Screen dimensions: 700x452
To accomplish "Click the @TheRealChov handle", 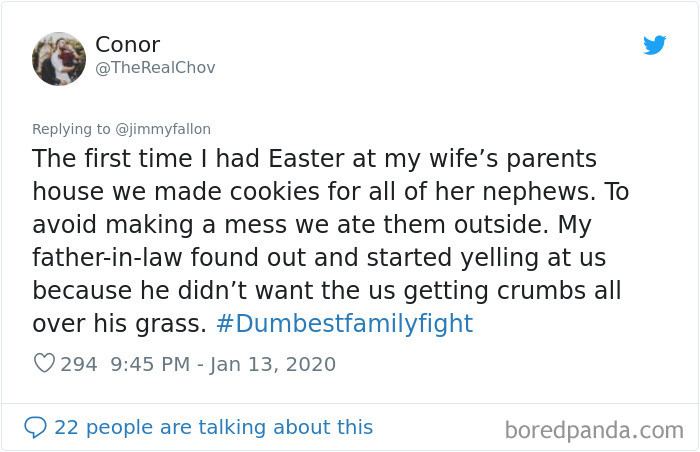I will pos(154,68).
